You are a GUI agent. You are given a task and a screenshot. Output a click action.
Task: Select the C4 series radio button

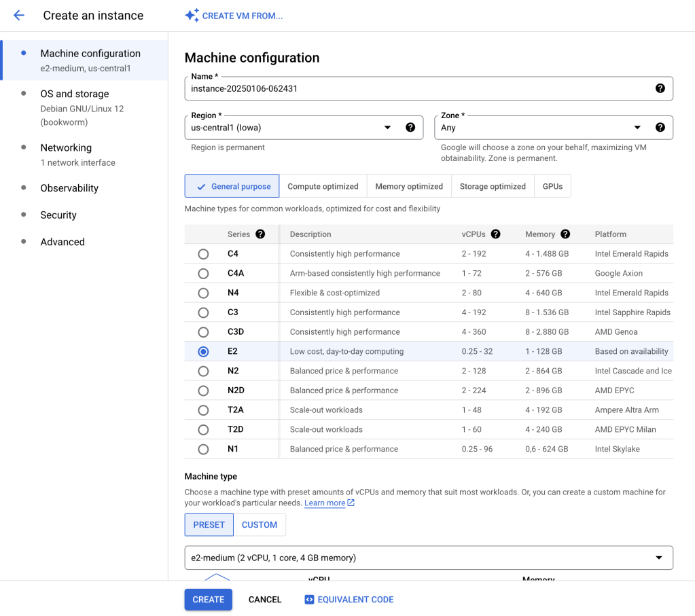click(x=203, y=254)
